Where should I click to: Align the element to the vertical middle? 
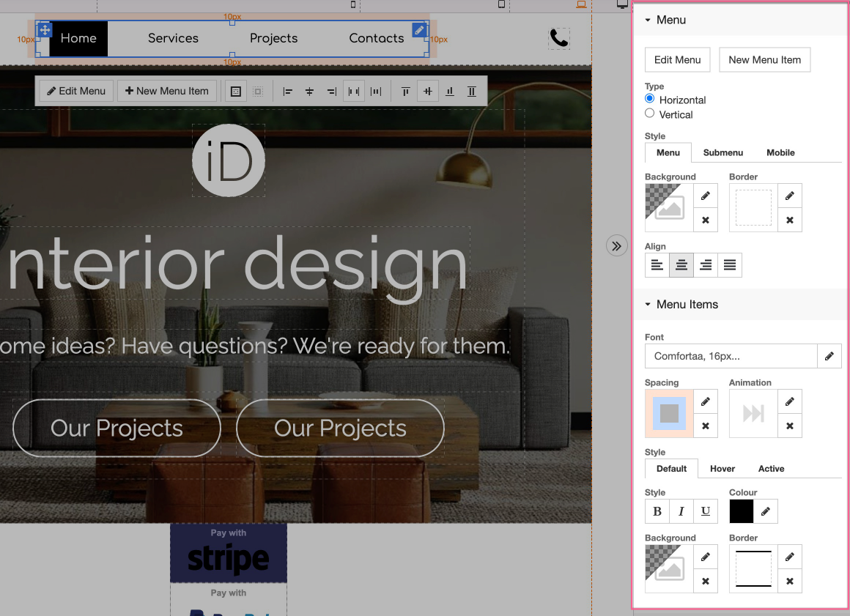click(428, 91)
